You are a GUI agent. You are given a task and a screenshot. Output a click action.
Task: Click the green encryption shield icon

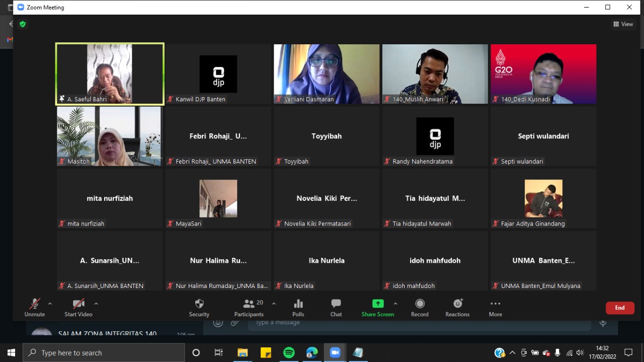pyautogui.click(x=23, y=24)
